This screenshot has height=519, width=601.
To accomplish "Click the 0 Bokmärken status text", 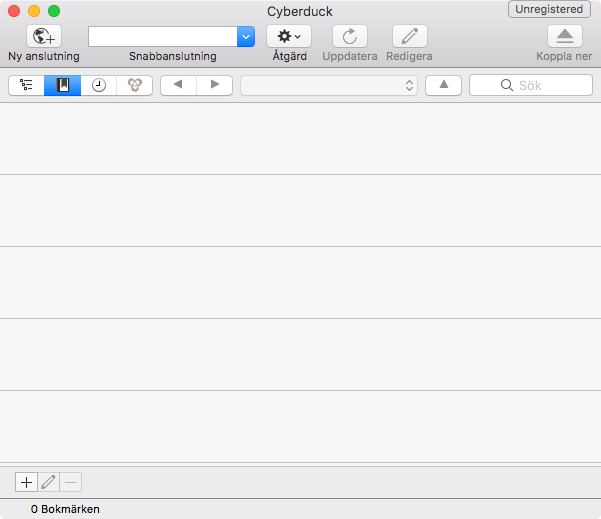I will [x=65, y=509].
